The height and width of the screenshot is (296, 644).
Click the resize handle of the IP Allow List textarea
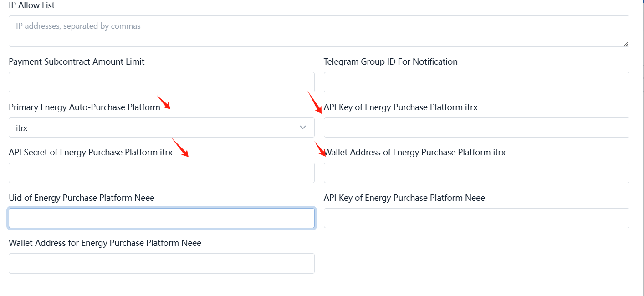pos(626,43)
